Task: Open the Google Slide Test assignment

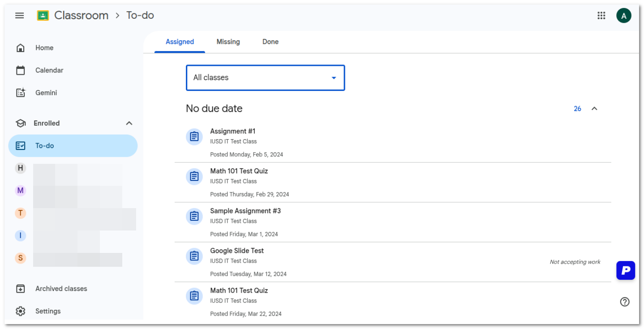Action: tap(393, 262)
